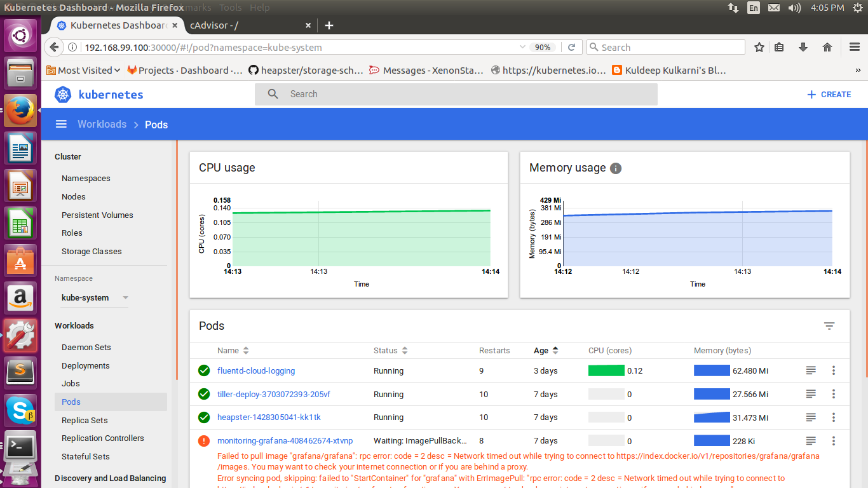Click green CPU bar for fluentd-cloud-logging
The width and height of the screenshot is (868, 488).
click(x=606, y=370)
